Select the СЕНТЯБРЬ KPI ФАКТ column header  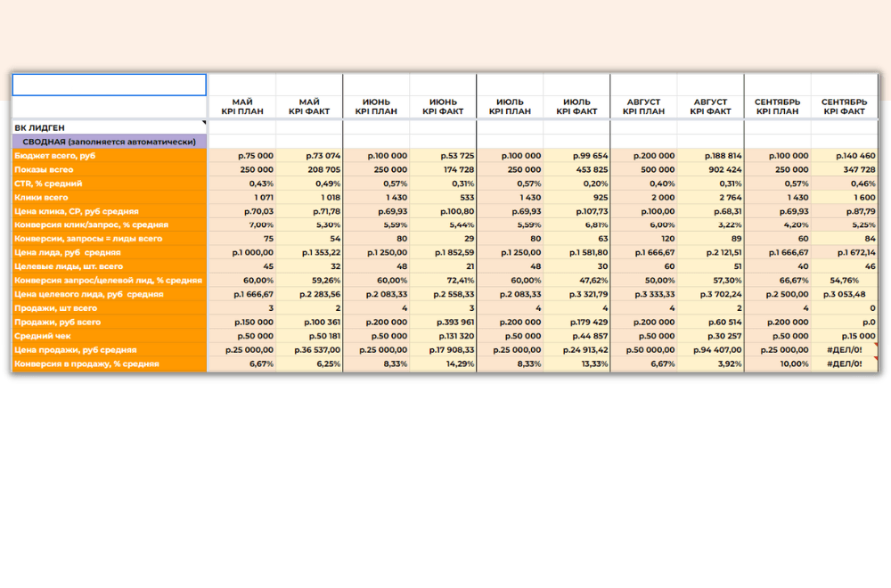click(845, 107)
